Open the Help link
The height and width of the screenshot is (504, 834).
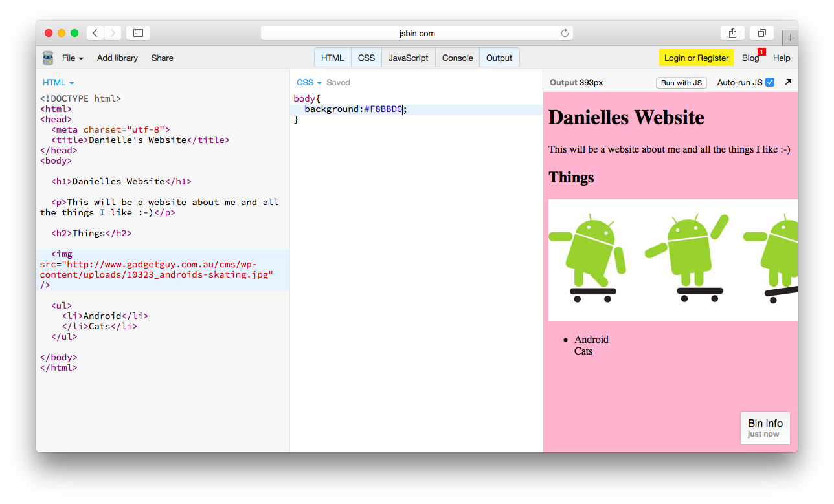pyautogui.click(x=782, y=58)
